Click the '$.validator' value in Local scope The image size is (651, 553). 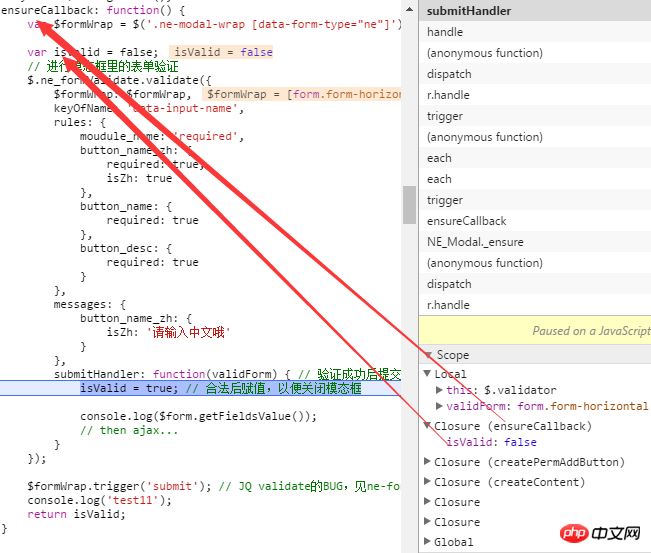click(520, 390)
